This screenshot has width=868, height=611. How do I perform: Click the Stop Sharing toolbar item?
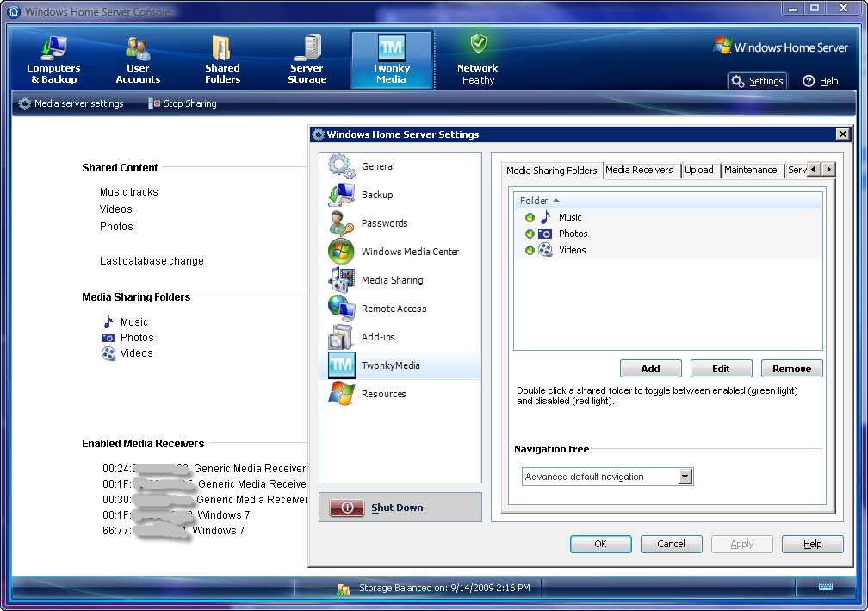point(183,103)
